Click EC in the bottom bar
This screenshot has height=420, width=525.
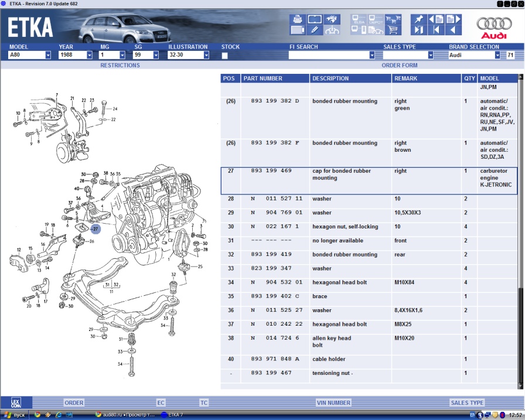pos(161,402)
